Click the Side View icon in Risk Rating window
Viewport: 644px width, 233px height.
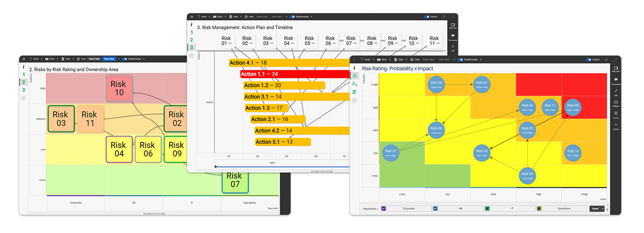[x=615, y=69]
